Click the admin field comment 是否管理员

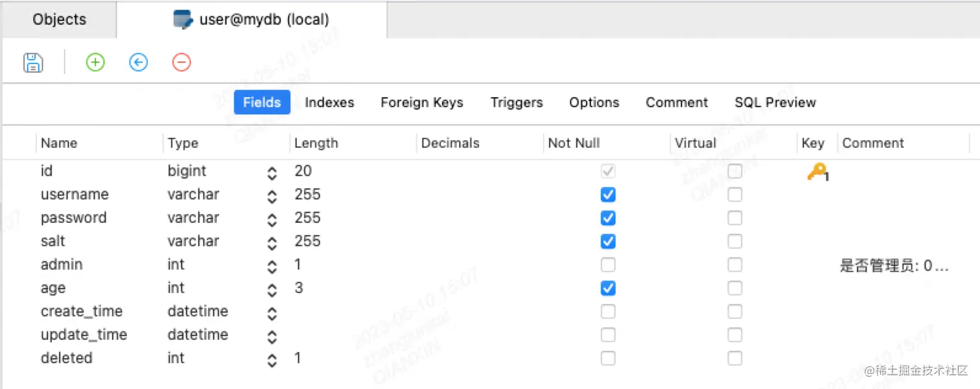(x=894, y=265)
